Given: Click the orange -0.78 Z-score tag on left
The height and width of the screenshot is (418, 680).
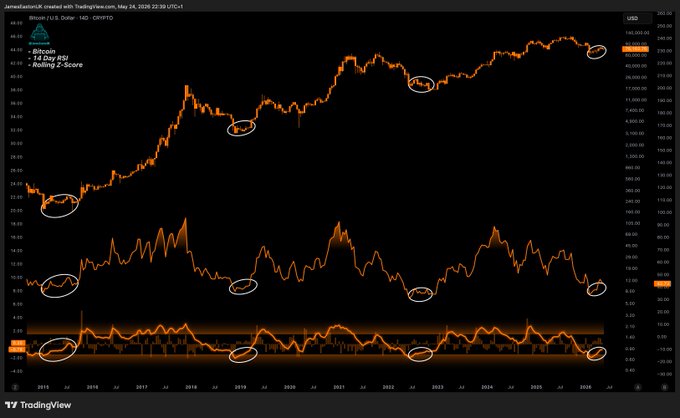Looking at the screenshot, I should click(17, 349).
